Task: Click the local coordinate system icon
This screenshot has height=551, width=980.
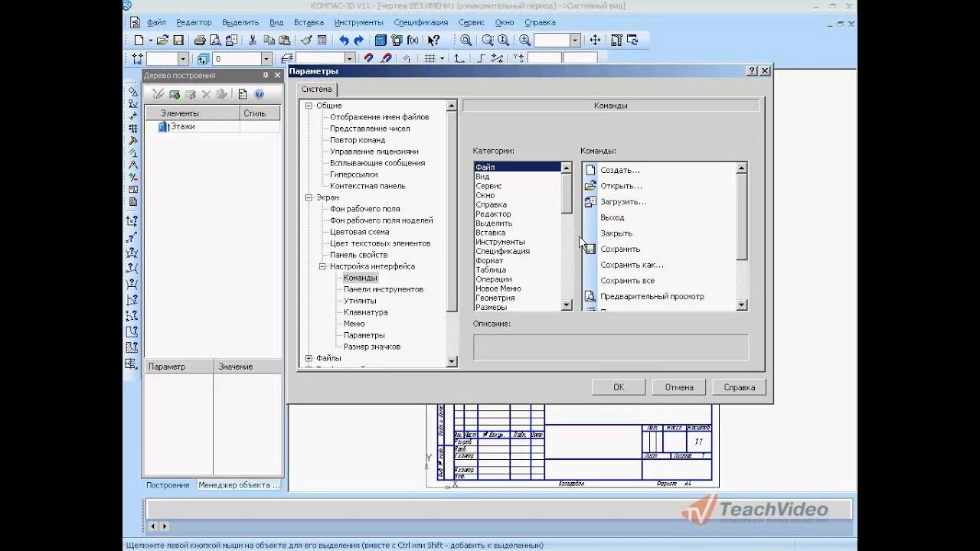Action: (x=459, y=58)
